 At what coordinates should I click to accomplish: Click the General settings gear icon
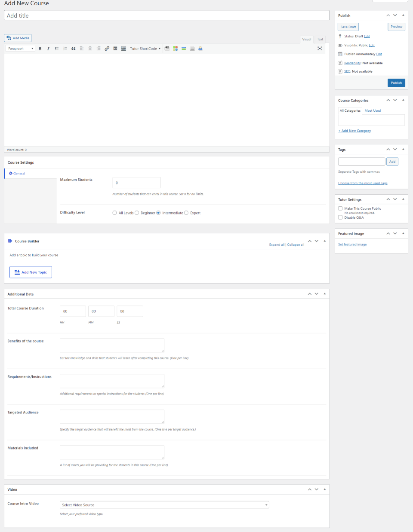pos(11,173)
